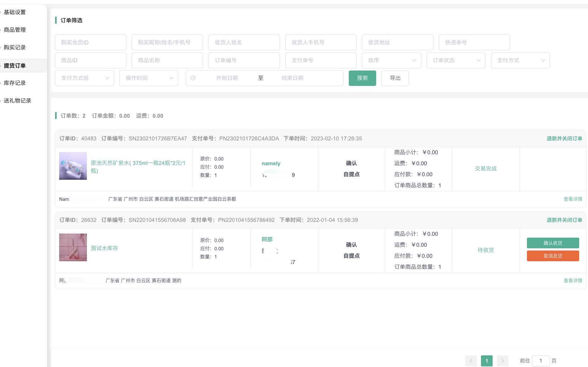Click 退款并关闭订单 for order 40483
The width and height of the screenshot is (588, 367).
[x=564, y=138]
